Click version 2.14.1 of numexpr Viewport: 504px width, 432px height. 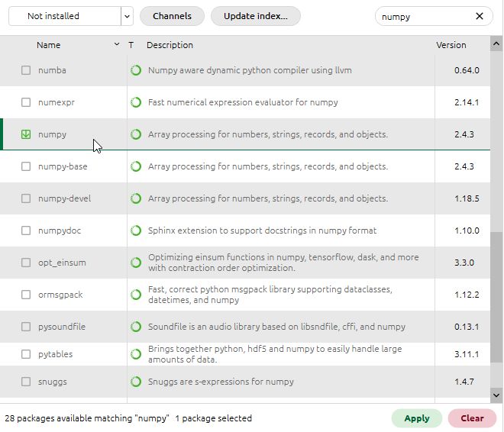tap(467, 102)
